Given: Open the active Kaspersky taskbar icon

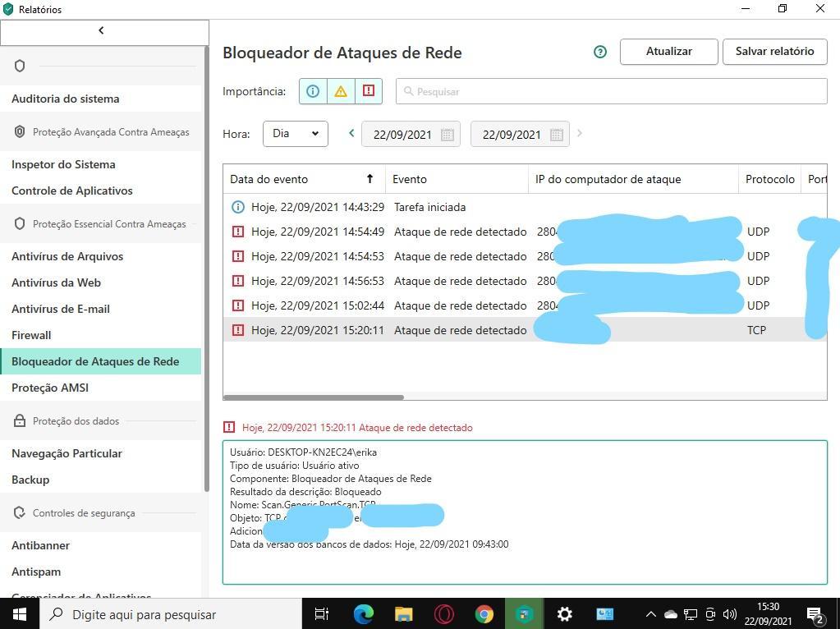Looking at the screenshot, I should pos(524,614).
